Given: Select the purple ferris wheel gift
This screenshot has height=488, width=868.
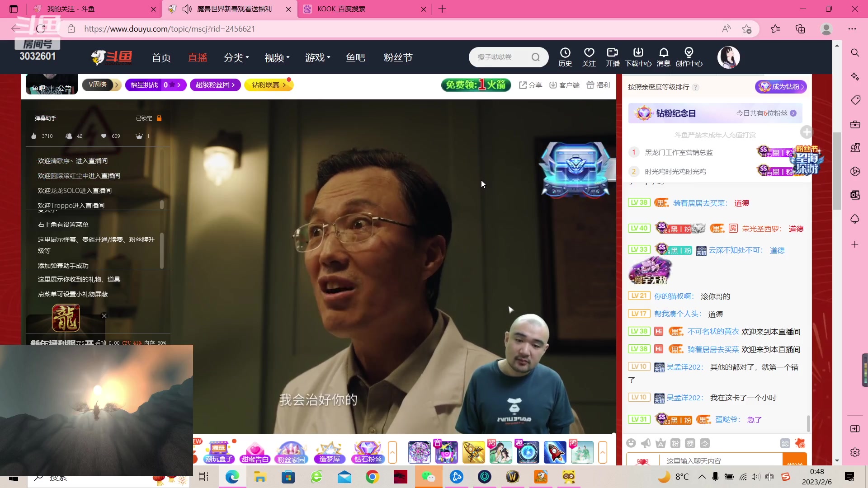Looking at the screenshot, I should (419, 452).
